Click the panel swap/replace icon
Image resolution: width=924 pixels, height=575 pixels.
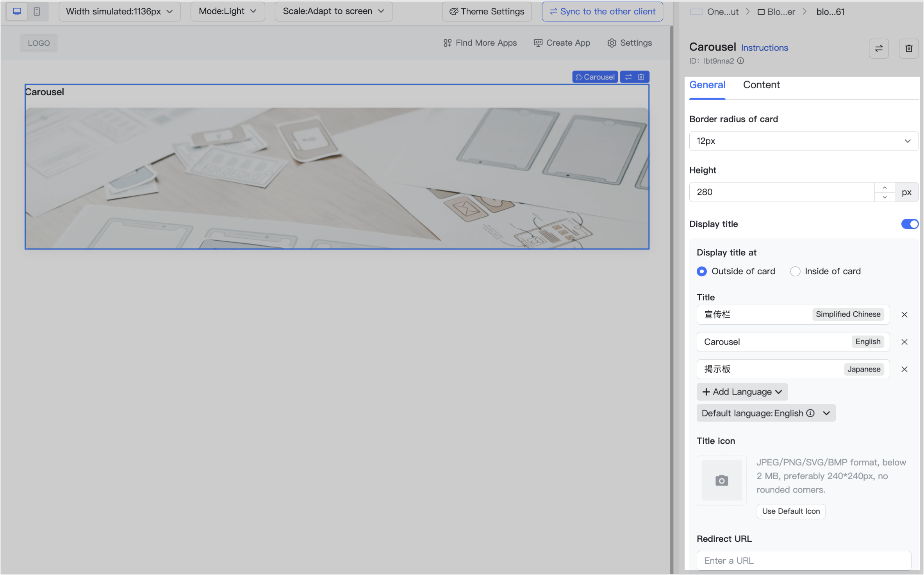(x=879, y=48)
